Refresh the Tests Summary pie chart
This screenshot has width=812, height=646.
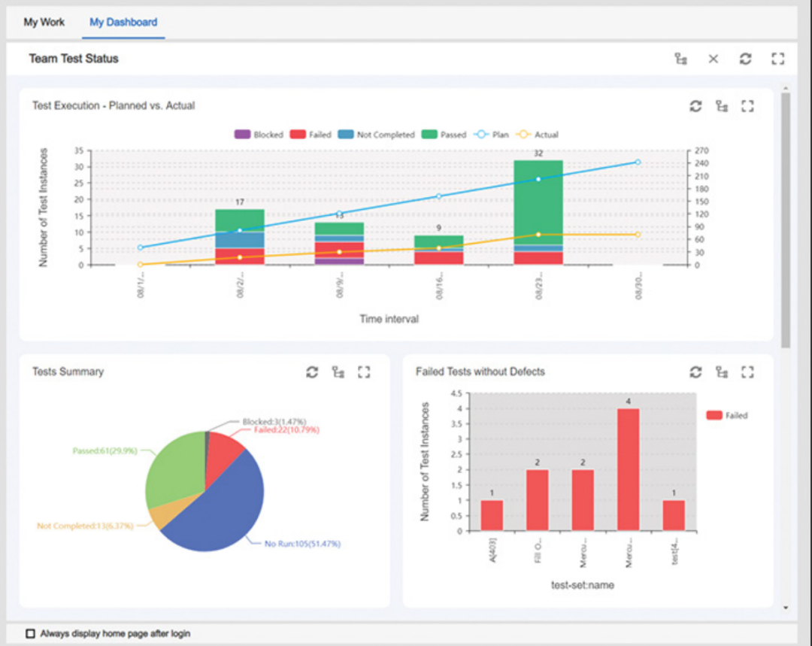tap(312, 372)
